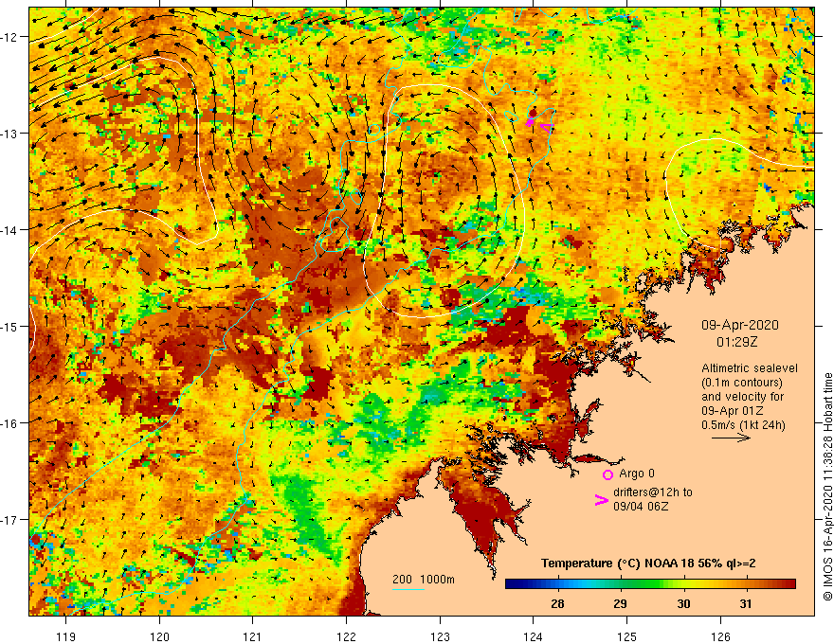This screenshot has height=644, width=834.
Task: Click the '0.5m/s (1kt 24h)' text
Action: coord(743,425)
